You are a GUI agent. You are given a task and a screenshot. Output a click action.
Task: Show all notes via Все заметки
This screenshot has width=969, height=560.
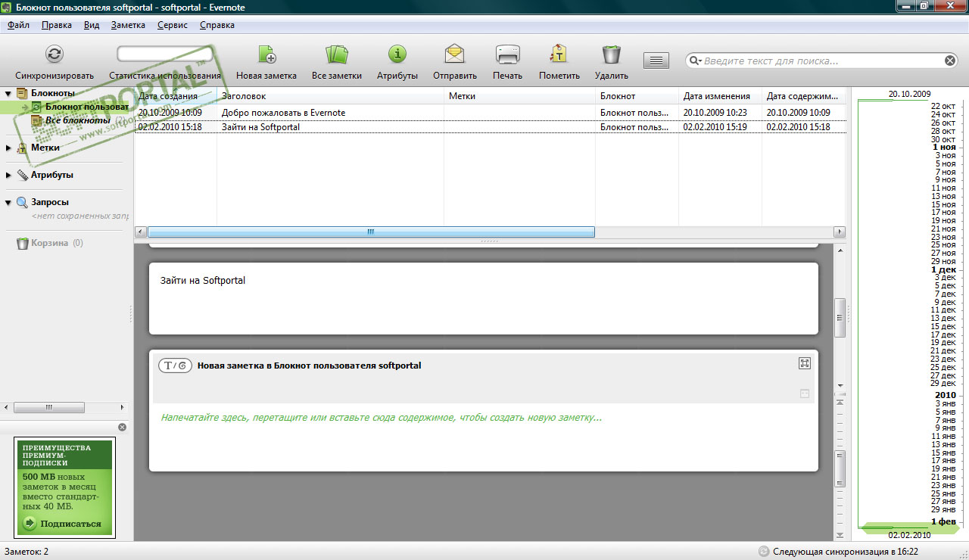coord(336,54)
